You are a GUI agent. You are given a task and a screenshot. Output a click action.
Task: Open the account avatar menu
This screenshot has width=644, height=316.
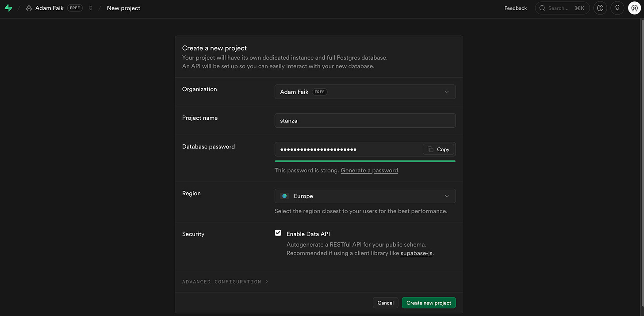[x=634, y=8]
